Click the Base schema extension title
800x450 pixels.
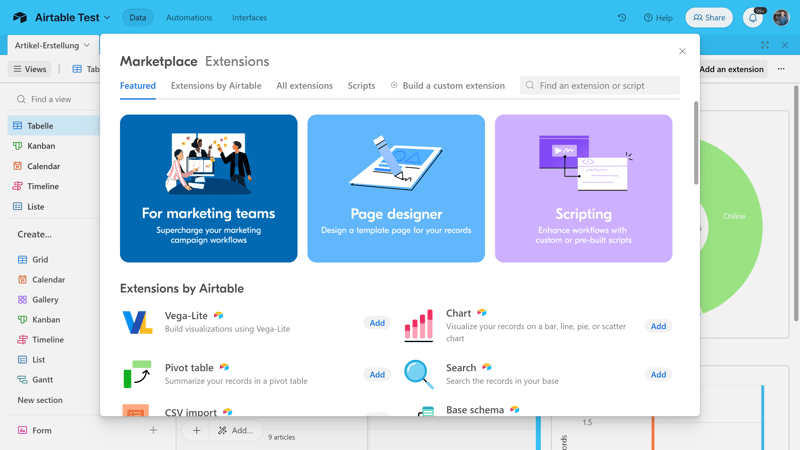(475, 410)
